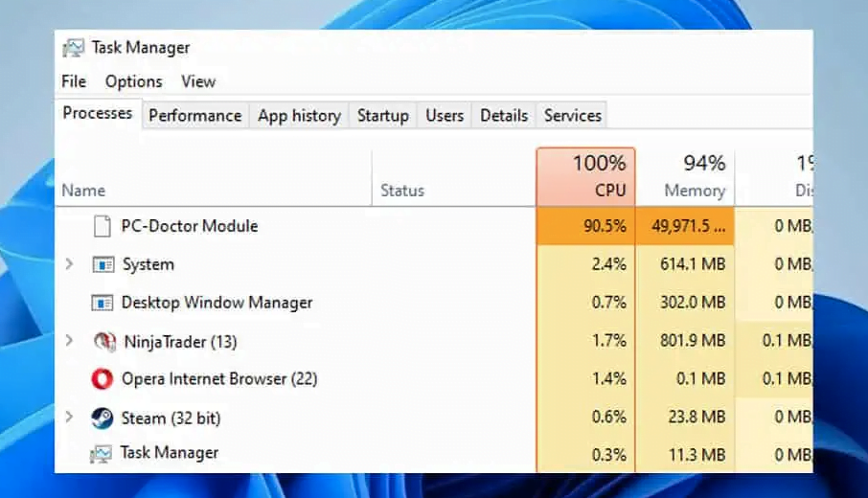
Task: Click the 302.0 MB memory value
Action: (x=693, y=303)
